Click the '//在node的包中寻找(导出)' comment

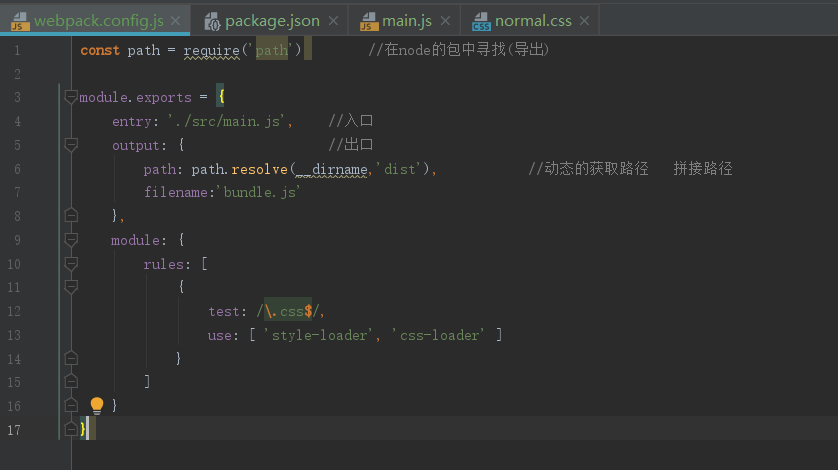459,50
